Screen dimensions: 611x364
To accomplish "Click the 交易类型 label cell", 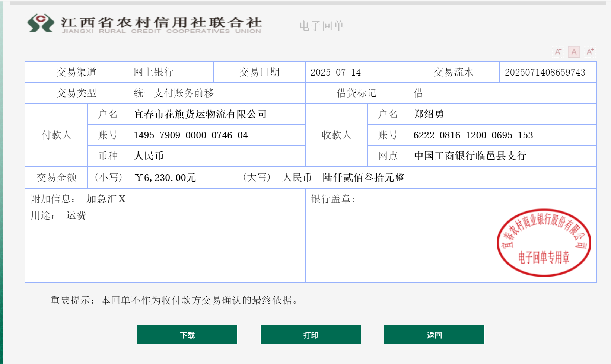I will [x=76, y=93].
